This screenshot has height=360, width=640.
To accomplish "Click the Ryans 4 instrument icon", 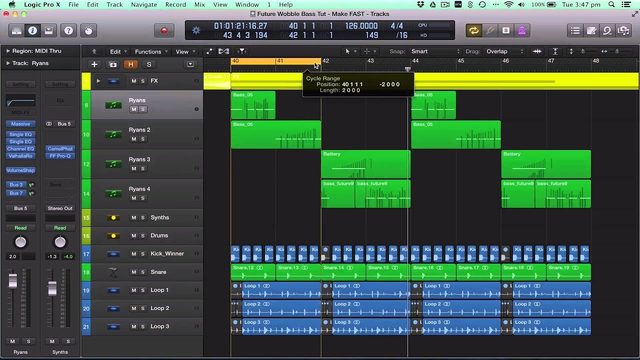I will pyautogui.click(x=113, y=193).
